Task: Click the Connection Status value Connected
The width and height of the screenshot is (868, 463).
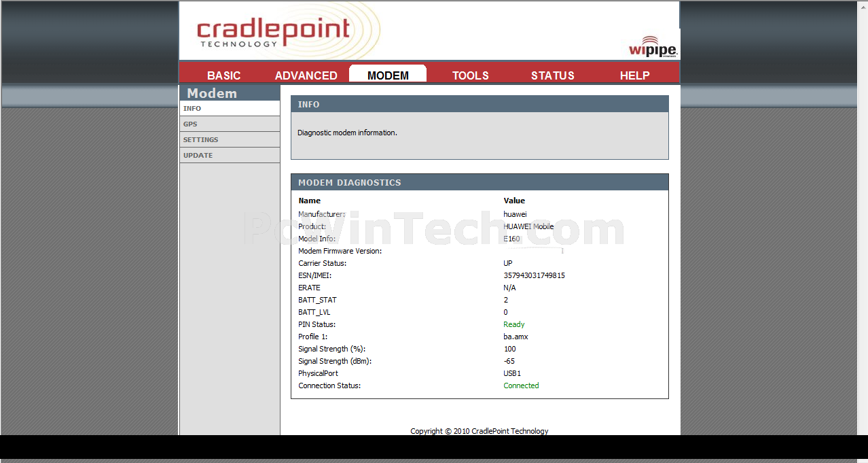Action: (521, 385)
